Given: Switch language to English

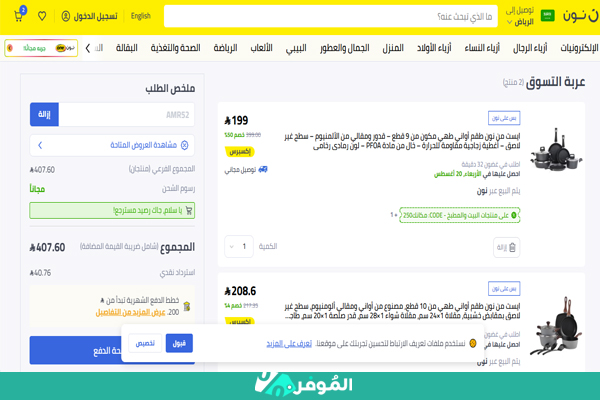Looking at the screenshot, I should (x=140, y=16).
